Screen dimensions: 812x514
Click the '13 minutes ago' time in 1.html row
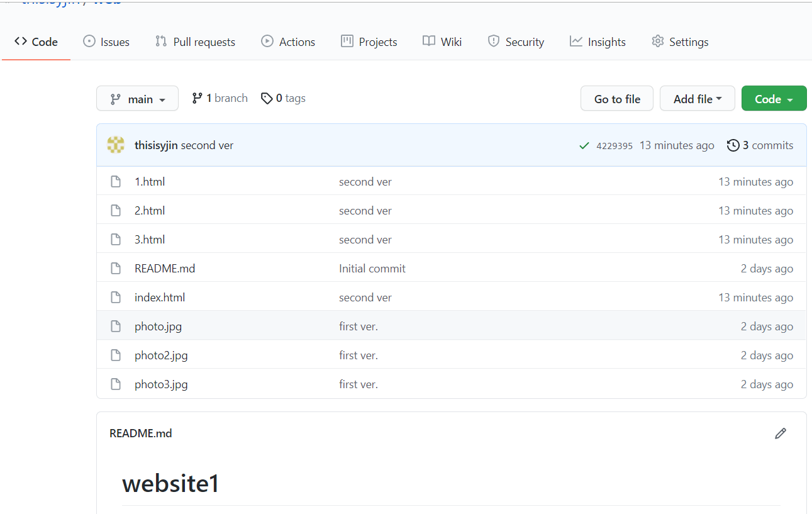pos(756,182)
